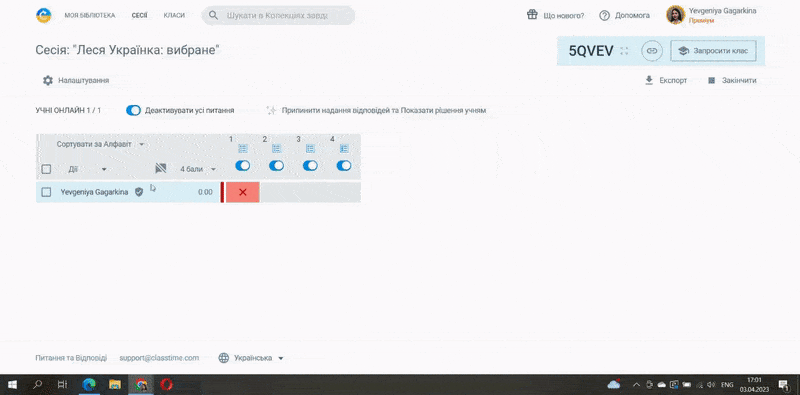Toggle question 2 activation switch
This screenshot has height=395, width=800.
(x=277, y=165)
